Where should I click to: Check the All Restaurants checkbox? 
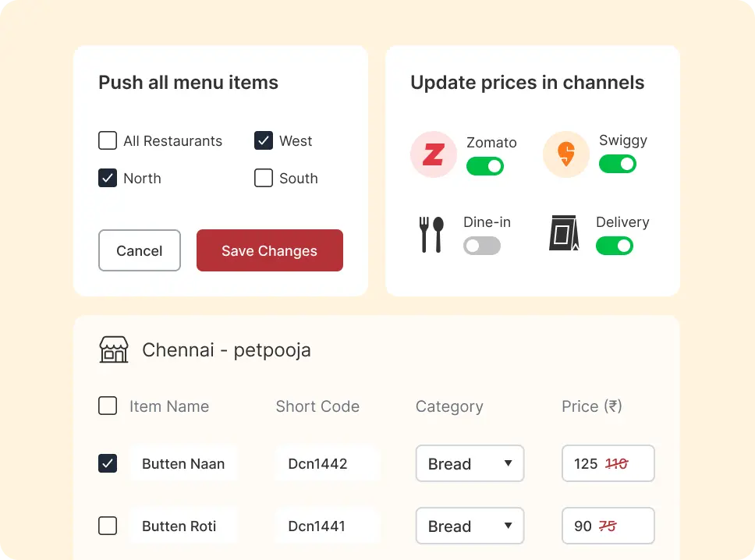108,140
